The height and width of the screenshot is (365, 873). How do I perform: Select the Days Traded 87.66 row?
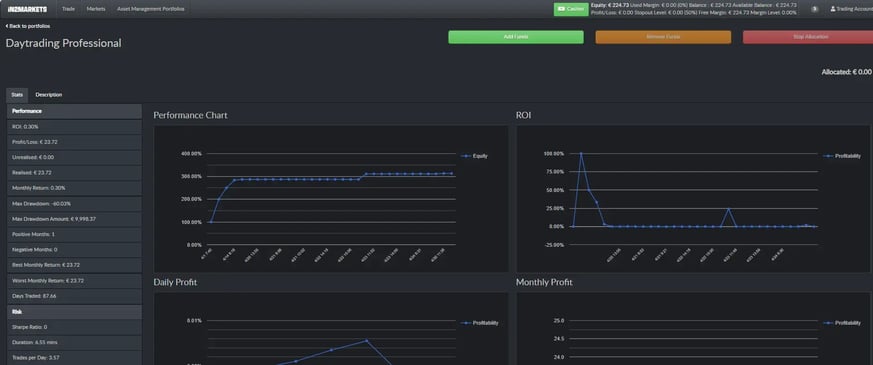coord(74,296)
